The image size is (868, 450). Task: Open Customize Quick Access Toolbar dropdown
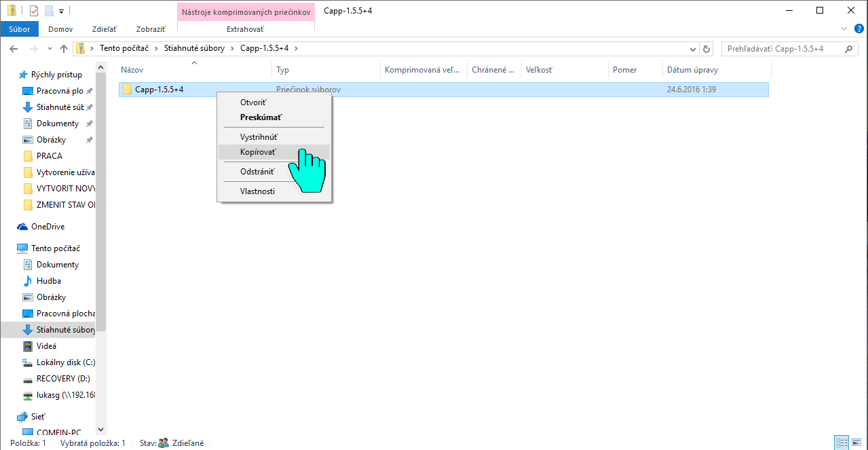coord(61,11)
